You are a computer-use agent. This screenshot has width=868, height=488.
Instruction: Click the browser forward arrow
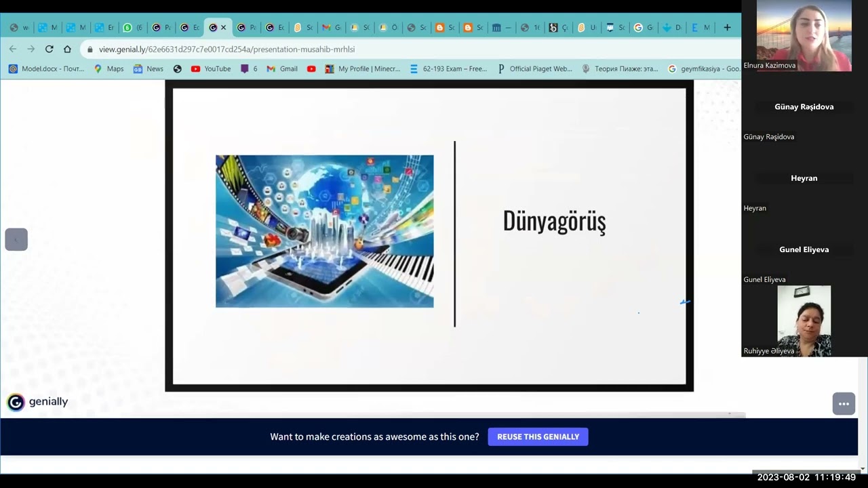click(x=31, y=49)
